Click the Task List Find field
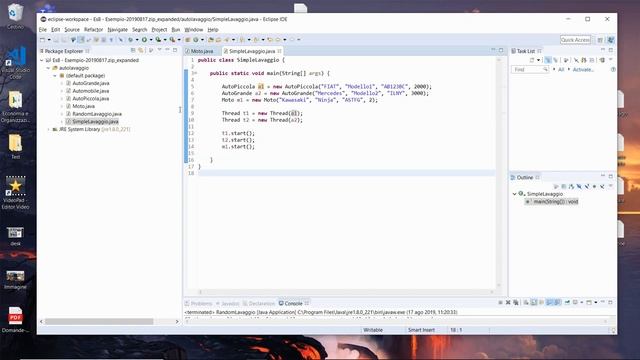Viewport: 640px width, 360px height. (530, 70)
